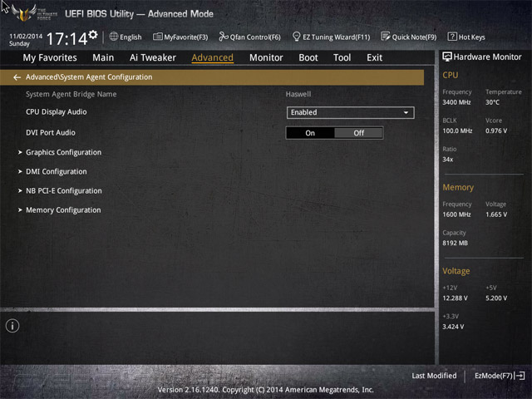
Task: Go to the Boot tab
Action: (308, 57)
